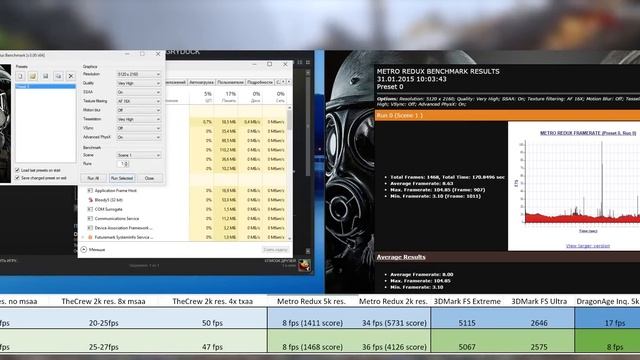Open the Motion blur dropdown

(x=139, y=110)
